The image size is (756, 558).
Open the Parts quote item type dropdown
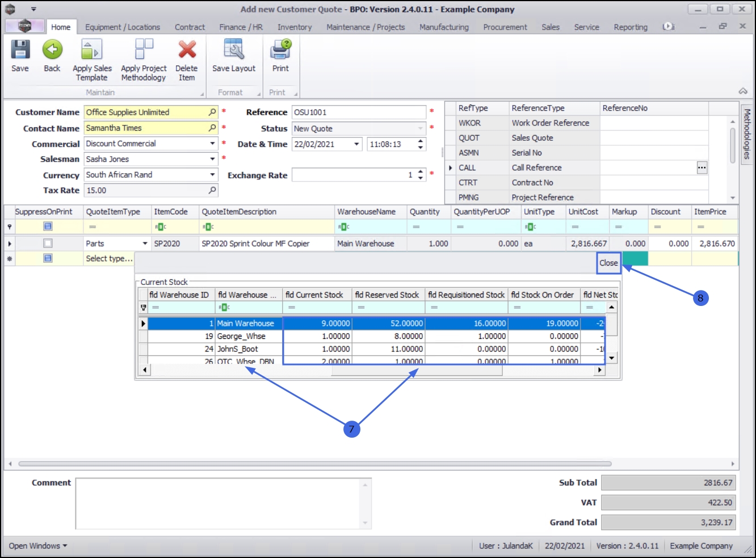point(145,244)
